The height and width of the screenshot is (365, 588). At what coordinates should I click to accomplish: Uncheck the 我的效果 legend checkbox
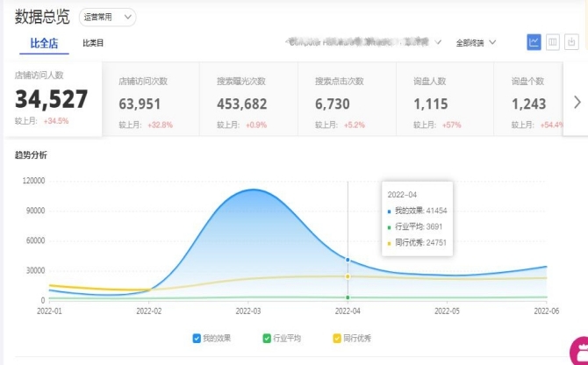(x=197, y=338)
